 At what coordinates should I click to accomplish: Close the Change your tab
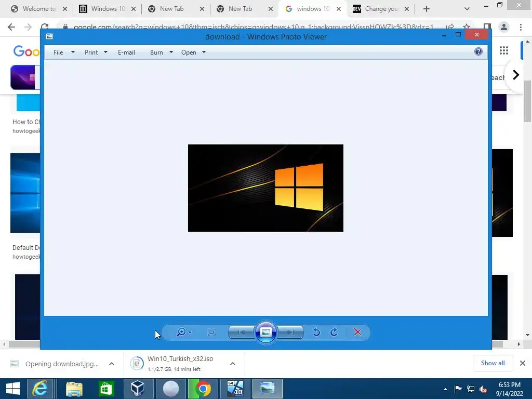(x=407, y=9)
